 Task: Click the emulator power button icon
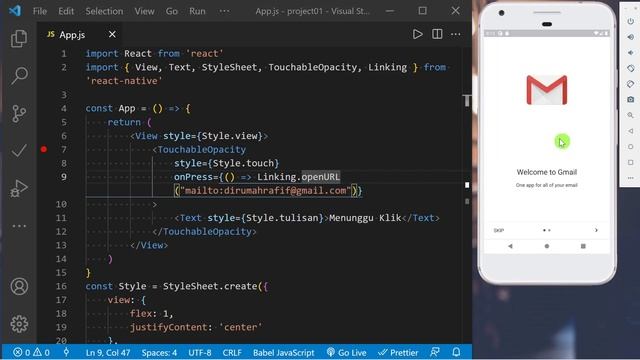pos(631,21)
